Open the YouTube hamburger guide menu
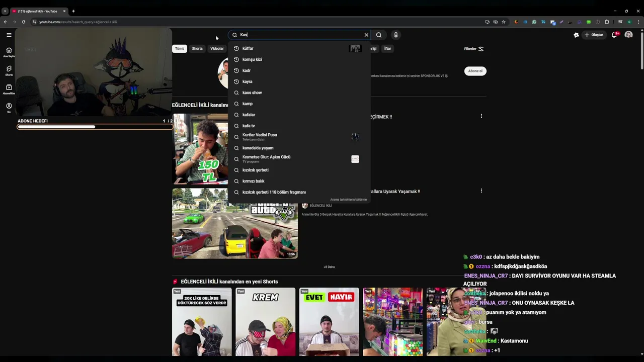The width and height of the screenshot is (644, 362). [x=9, y=35]
